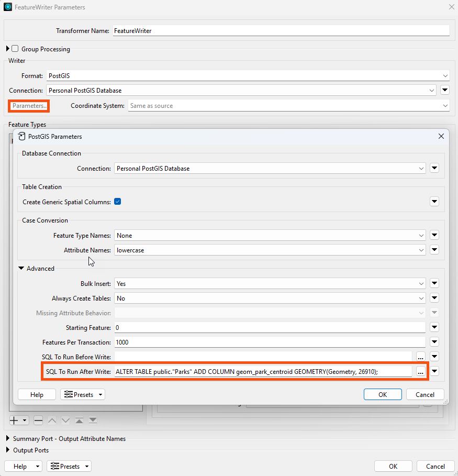Confirm PostGIS Parameters with the OK button
The image size is (458, 476).
point(383,394)
